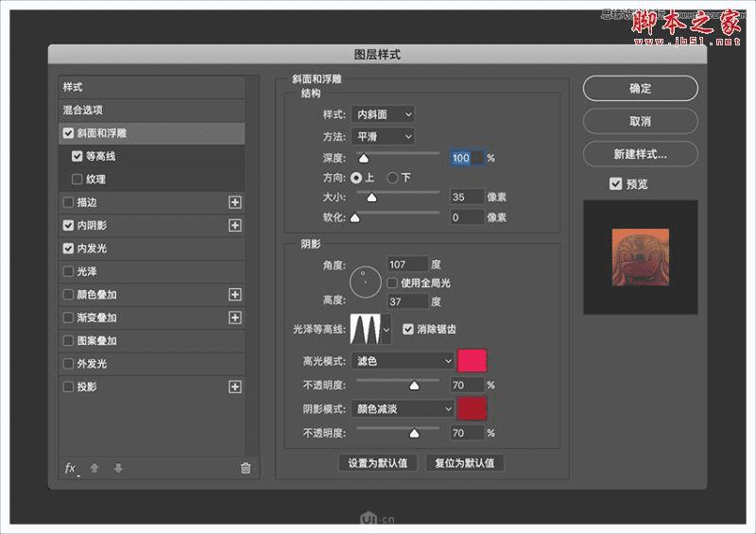
Task: Add another 颜色叠加 effect with plus icon
Action: [x=234, y=294]
